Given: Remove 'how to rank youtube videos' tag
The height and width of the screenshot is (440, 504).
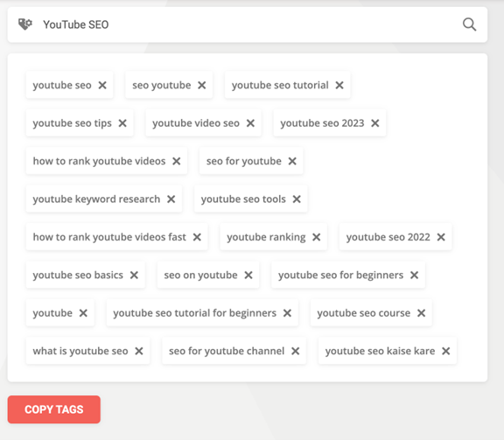Looking at the screenshot, I should pos(177,161).
